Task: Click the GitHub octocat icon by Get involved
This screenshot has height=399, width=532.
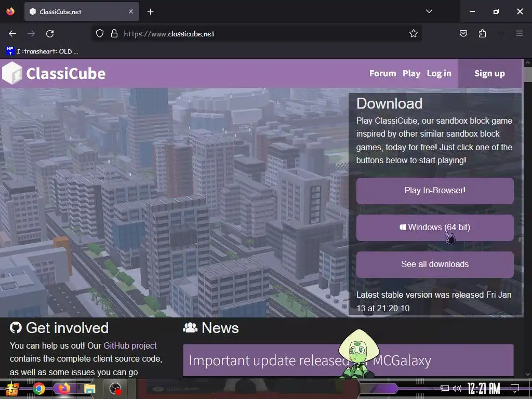Action: 16,328
